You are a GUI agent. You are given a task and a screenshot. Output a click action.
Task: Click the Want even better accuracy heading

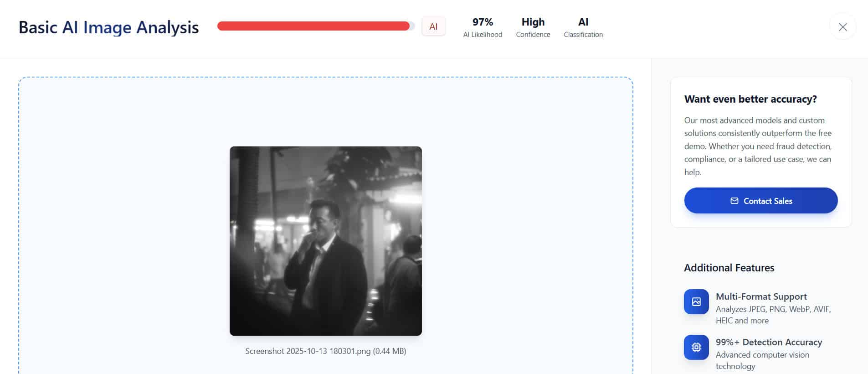750,99
